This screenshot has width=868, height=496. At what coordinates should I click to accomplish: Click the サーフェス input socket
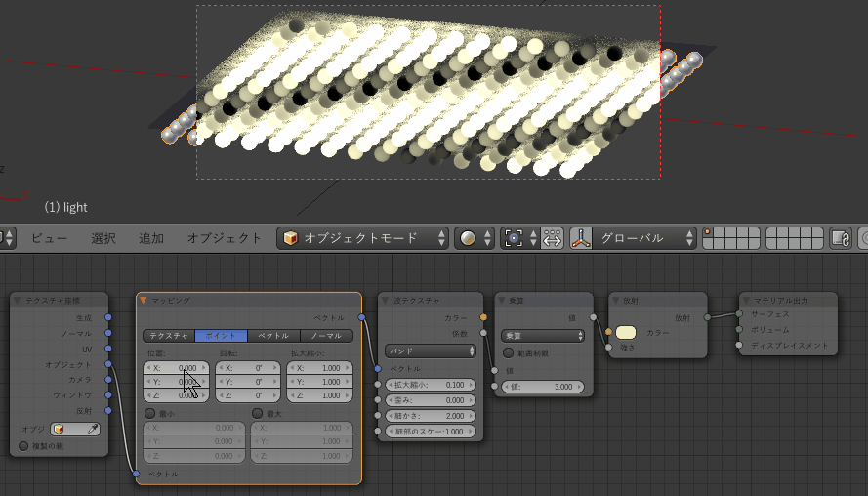point(739,313)
